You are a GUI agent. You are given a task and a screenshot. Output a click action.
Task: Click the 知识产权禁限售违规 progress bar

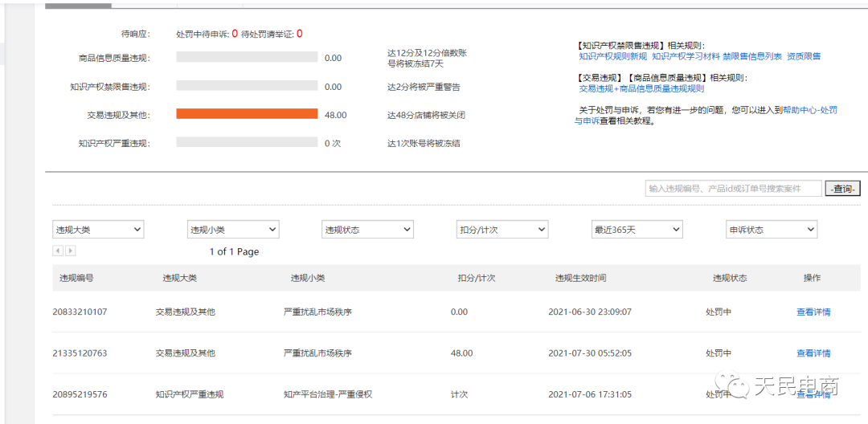(247, 86)
